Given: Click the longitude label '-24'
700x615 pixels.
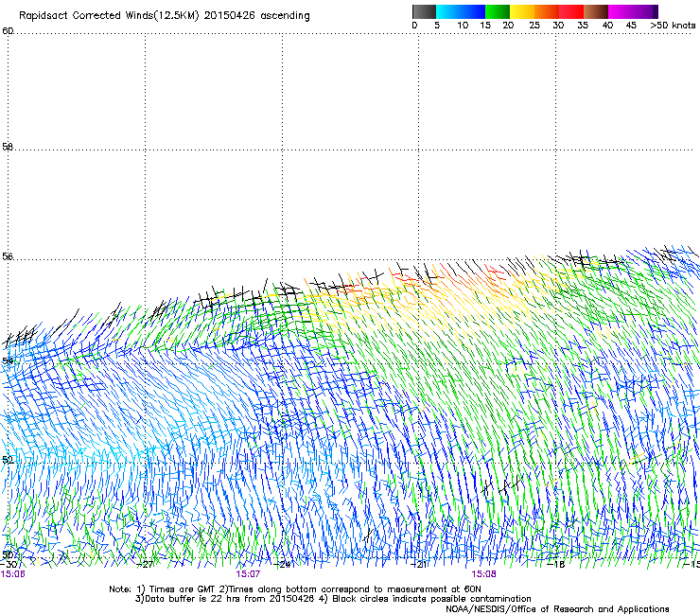Looking at the screenshot, I should click(281, 565).
